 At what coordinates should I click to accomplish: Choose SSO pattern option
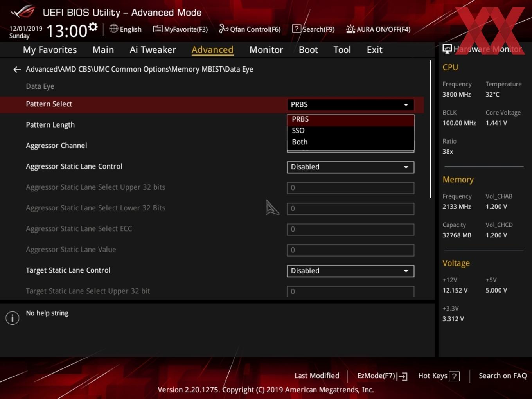tap(350, 131)
